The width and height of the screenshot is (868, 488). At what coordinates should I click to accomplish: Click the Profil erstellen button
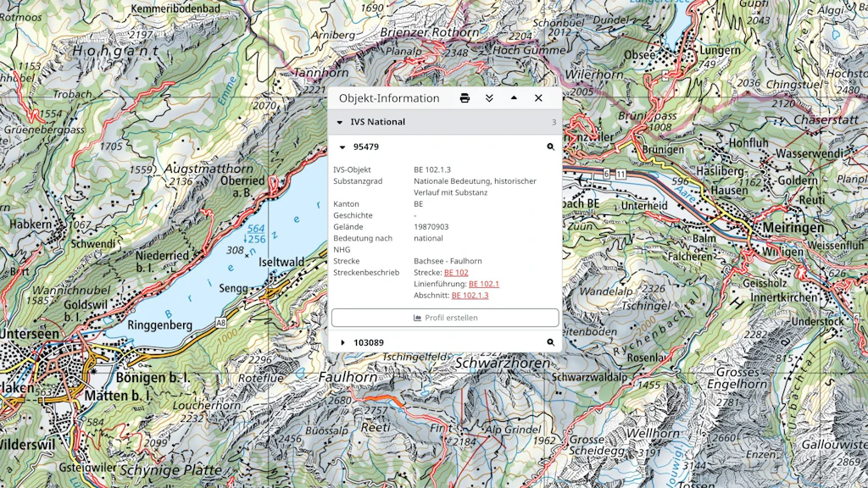(445, 318)
